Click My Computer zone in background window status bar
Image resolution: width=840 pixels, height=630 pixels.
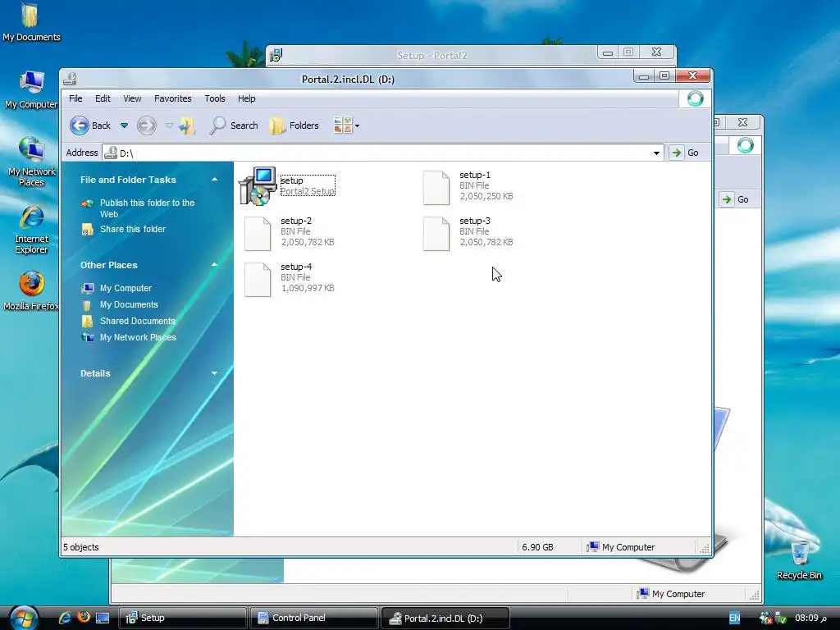coord(671,594)
